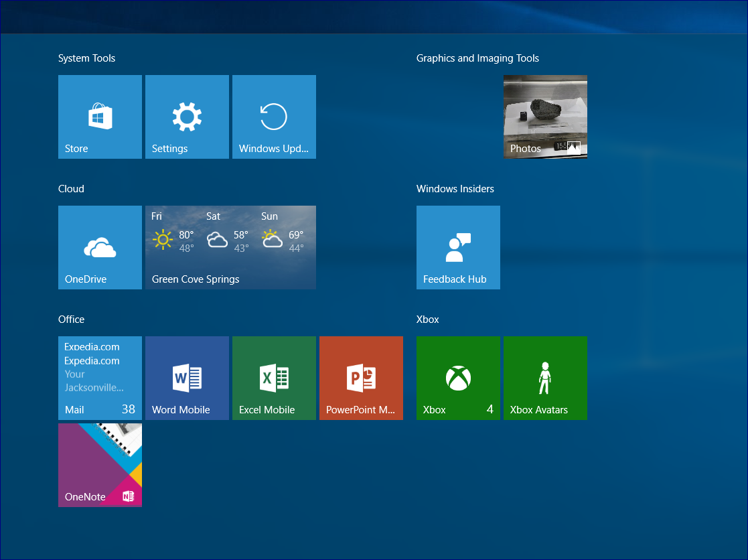This screenshot has height=560, width=748.
Task: Open the Mail tile showing 38 unread
Action: [100, 378]
